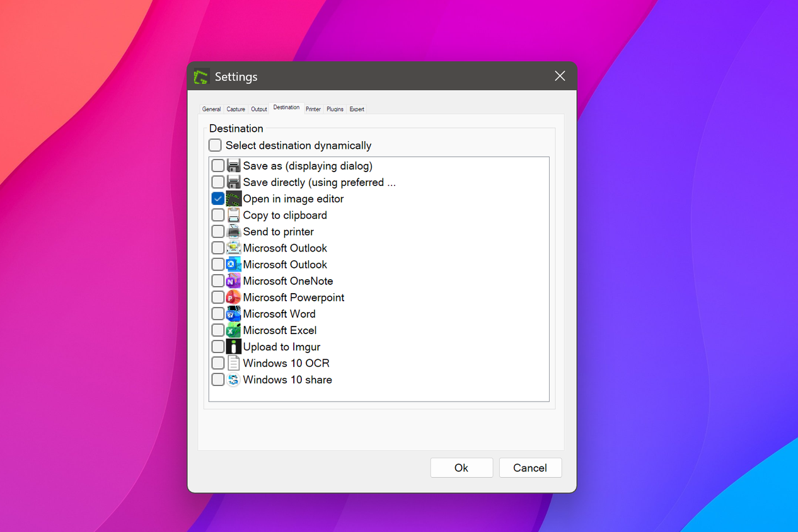This screenshot has height=532, width=798.
Task: Click the document icon beside Windows 10 OCR
Action: click(x=234, y=363)
